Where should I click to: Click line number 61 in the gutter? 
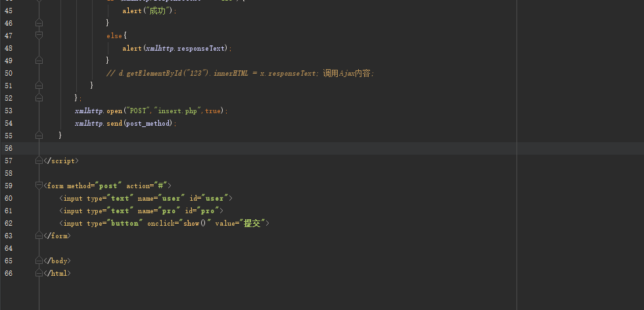(x=8, y=211)
